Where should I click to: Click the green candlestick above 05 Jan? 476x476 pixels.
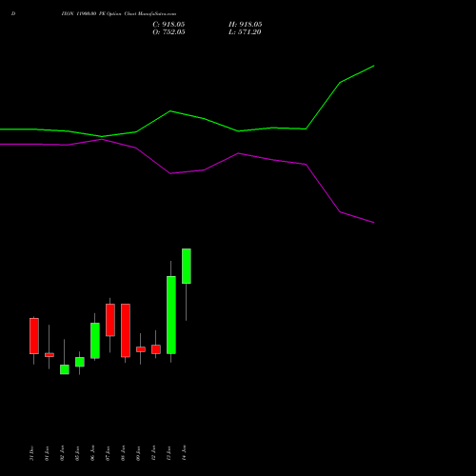coord(80,362)
